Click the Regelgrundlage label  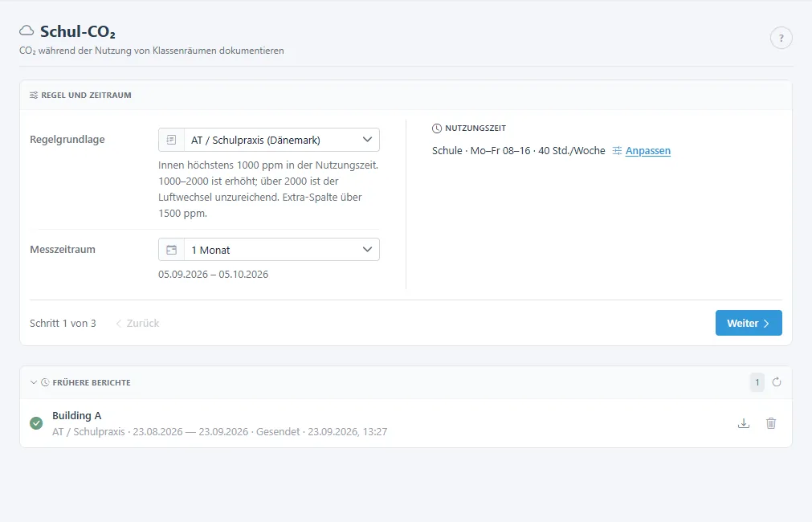pyautogui.click(x=67, y=139)
